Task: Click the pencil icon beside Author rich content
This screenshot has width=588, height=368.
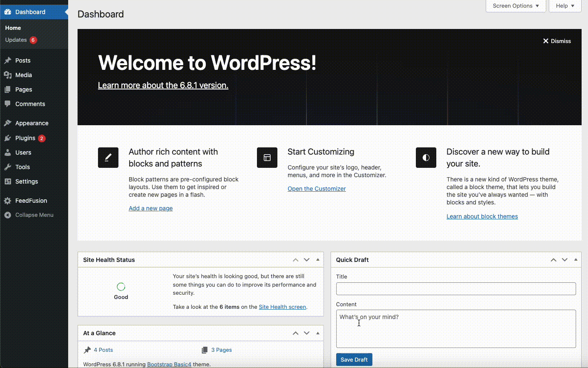Action: (108, 158)
